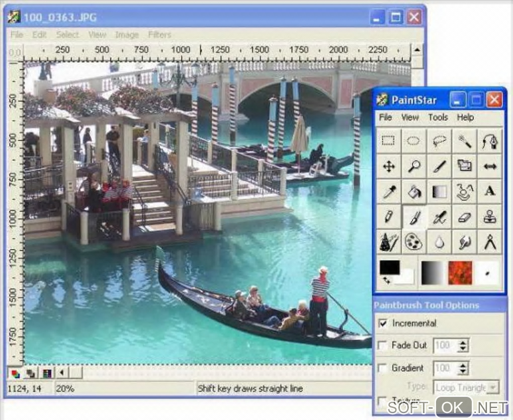Viewport: 513px width, 420px height.
Task: Select the Eraser tool
Action: 464,217
